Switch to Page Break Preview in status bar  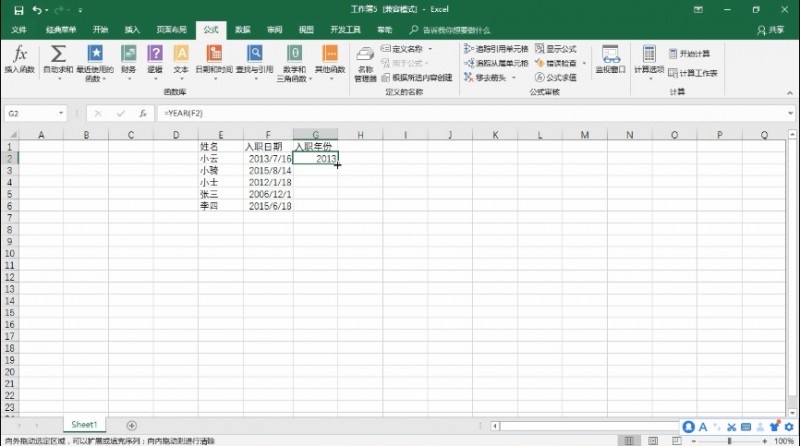(677, 440)
